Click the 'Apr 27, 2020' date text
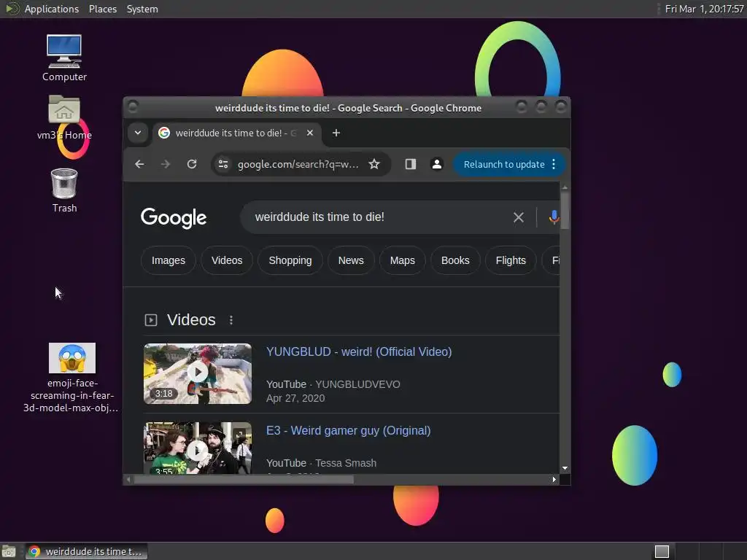The image size is (747, 560). point(295,399)
